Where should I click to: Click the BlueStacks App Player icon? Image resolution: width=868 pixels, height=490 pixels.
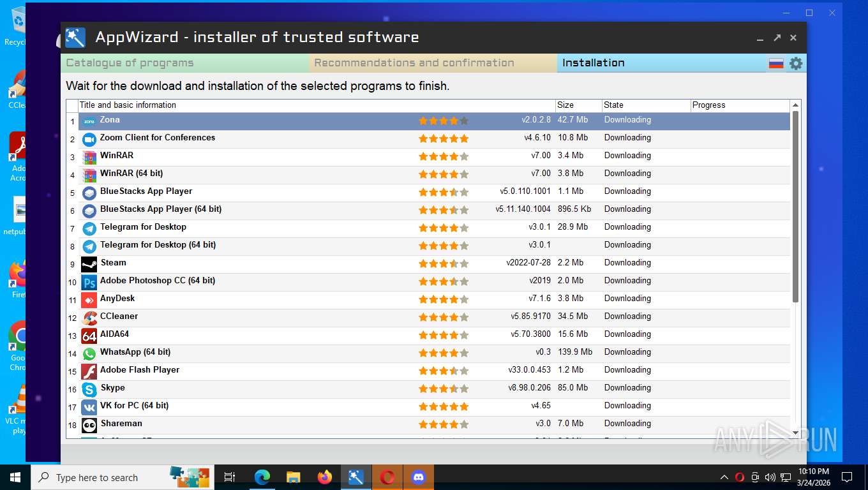coord(89,193)
